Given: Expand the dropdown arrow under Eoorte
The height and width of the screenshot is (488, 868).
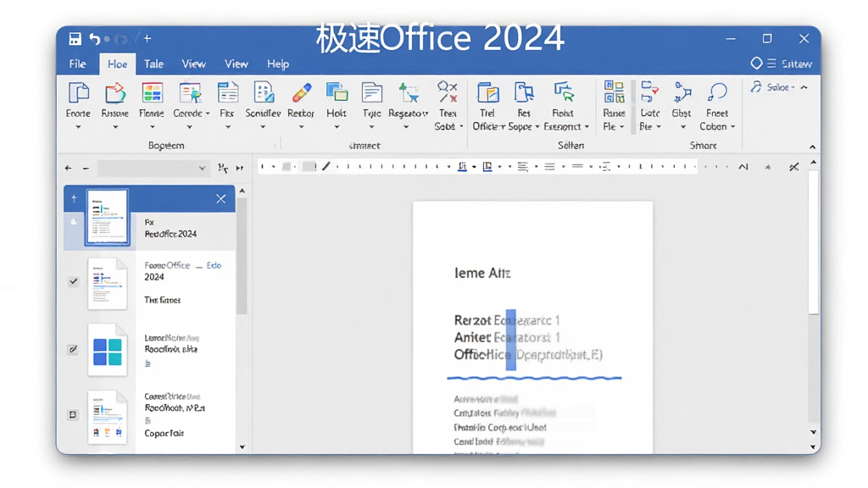Looking at the screenshot, I should click(78, 127).
